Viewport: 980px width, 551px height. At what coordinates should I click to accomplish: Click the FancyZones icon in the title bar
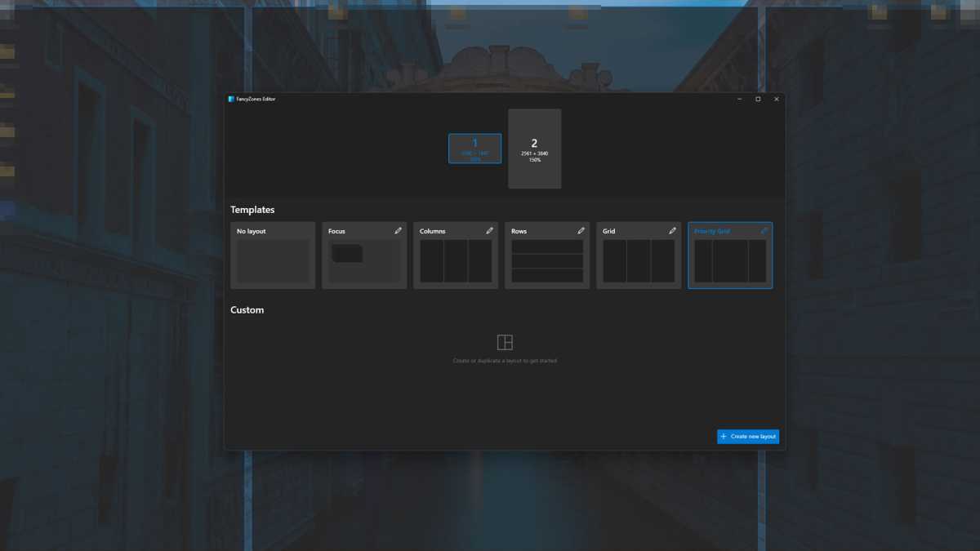coord(231,99)
